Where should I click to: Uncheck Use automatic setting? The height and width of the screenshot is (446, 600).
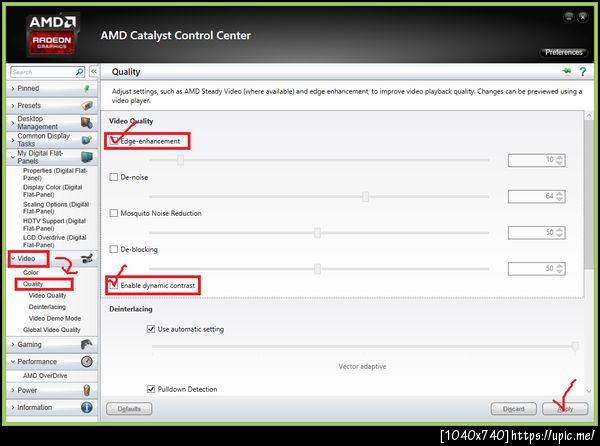click(151, 329)
